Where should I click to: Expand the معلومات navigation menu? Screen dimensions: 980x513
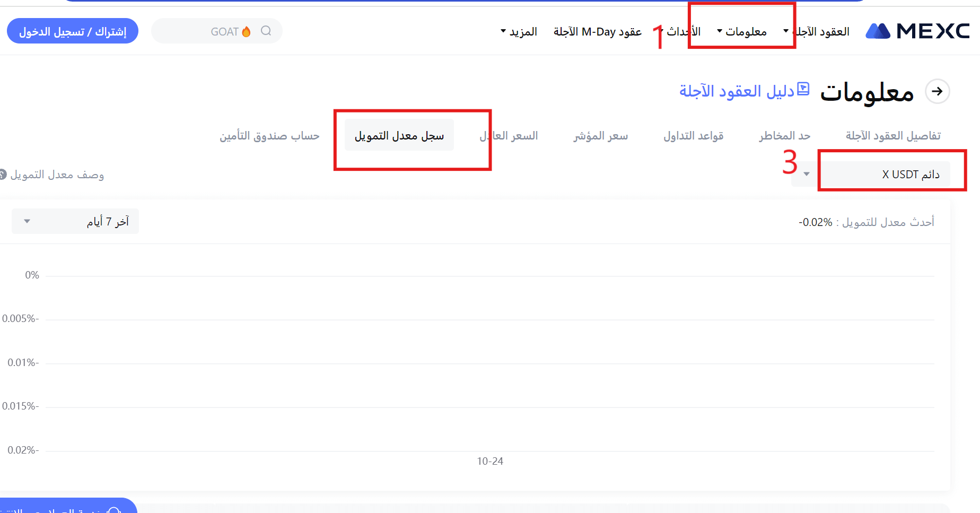[742, 32]
